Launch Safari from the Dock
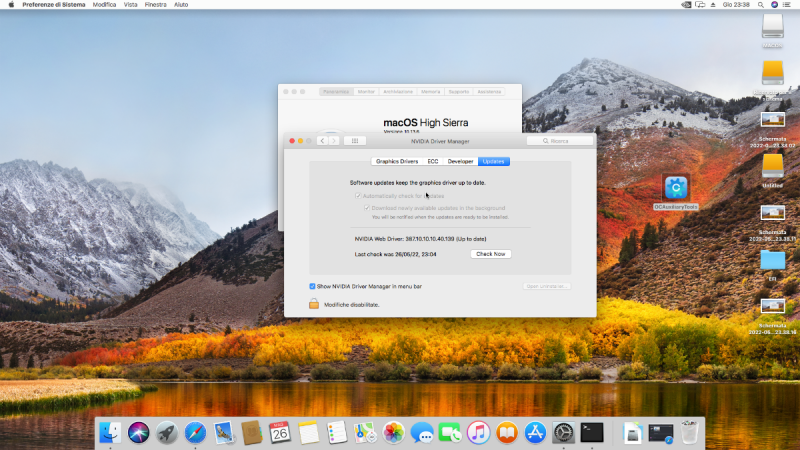Viewport: 800px width, 450px height. (195, 432)
